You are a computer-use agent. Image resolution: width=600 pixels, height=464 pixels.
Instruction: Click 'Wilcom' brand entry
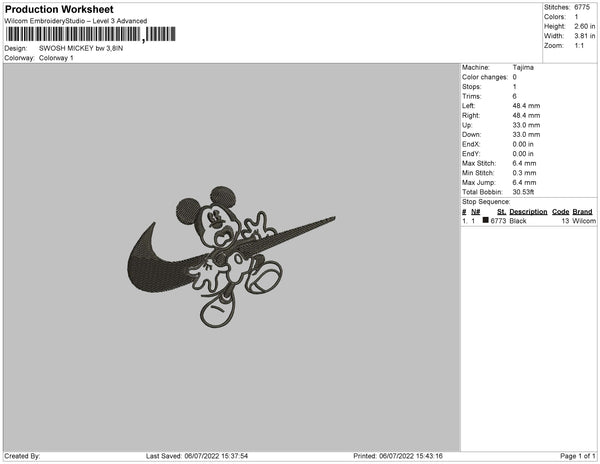pyautogui.click(x=584, y=221)
